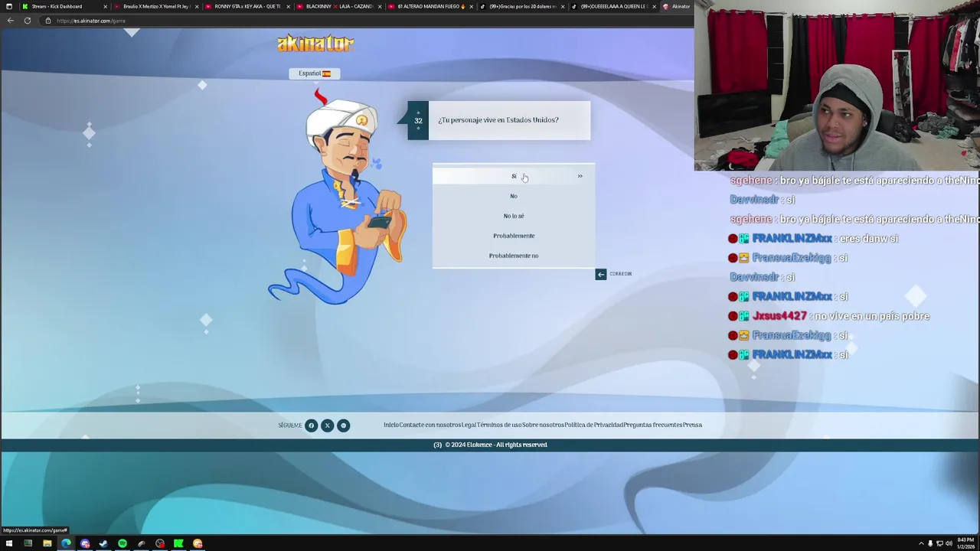Answer 'Sí' to the Akinator question
The image size is (980, 551).
point(514,176)
